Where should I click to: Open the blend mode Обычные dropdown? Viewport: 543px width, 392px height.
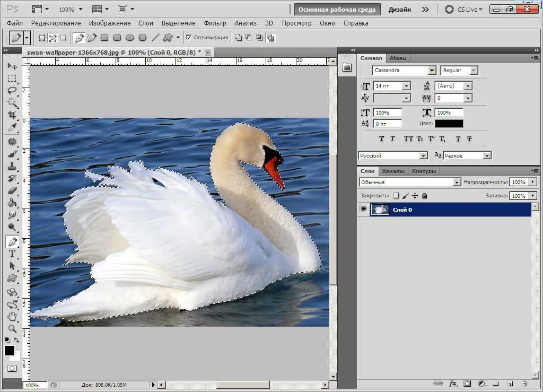pos(457,182)
